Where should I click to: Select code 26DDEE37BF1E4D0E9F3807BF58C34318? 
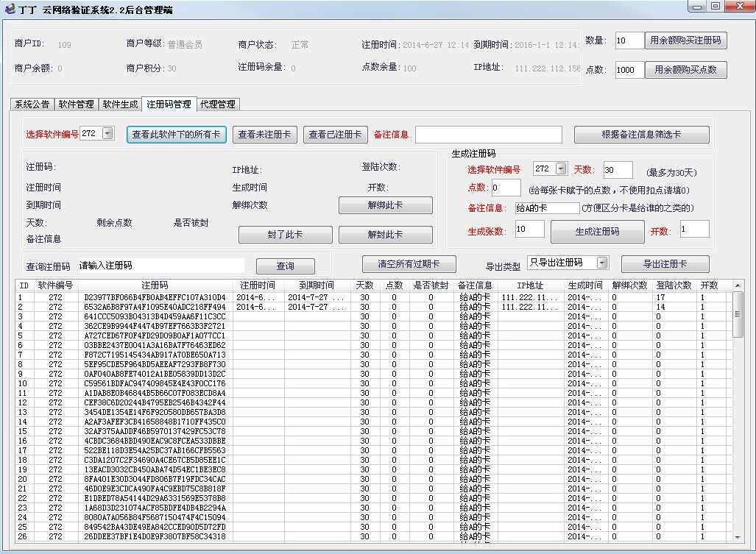coord(155,536)
